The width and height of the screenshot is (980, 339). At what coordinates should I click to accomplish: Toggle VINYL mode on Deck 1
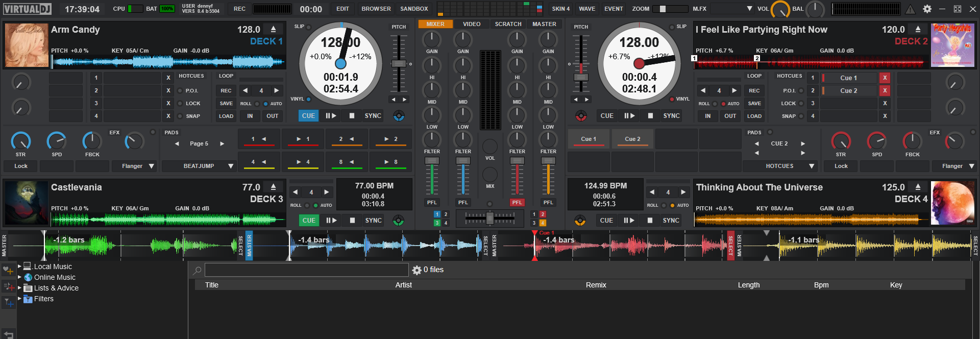click(308, 99)
